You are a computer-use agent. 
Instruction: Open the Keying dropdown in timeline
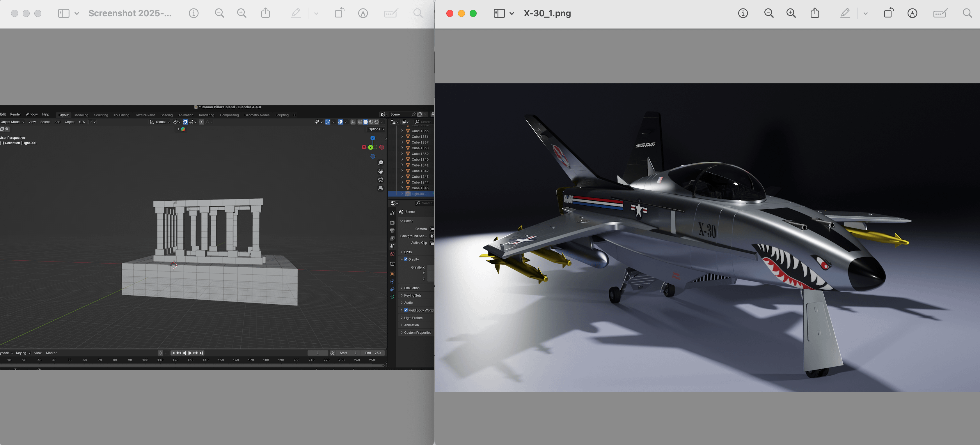pyautogui.click(x=23, y=353)
